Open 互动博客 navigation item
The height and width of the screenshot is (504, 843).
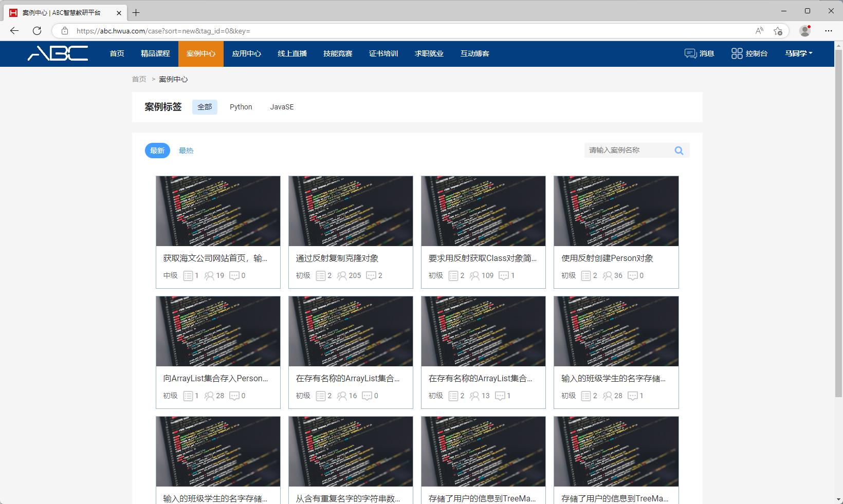click(x=475, y=53)
